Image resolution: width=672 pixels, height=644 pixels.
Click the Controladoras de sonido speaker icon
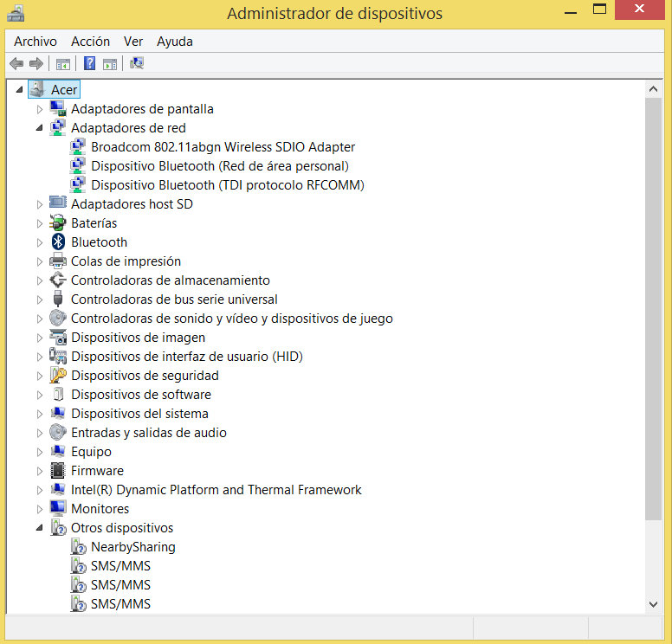click(58, 318)
